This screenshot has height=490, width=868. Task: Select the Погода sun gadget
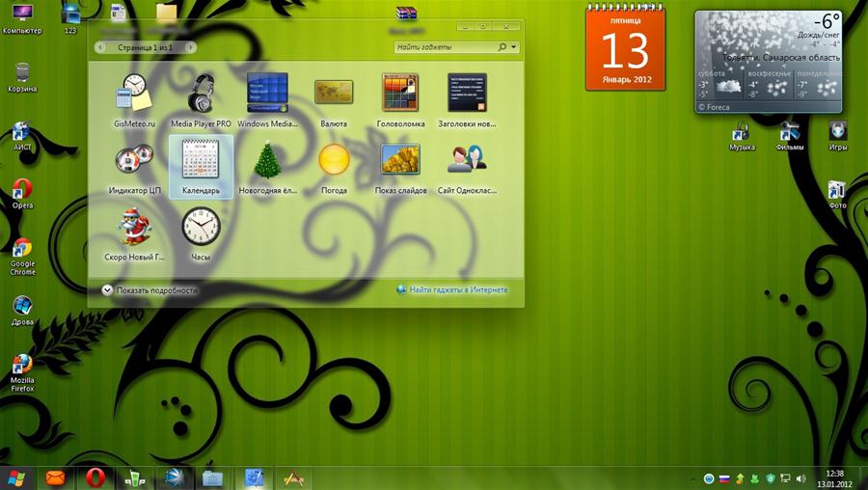(x=334, y=159)
